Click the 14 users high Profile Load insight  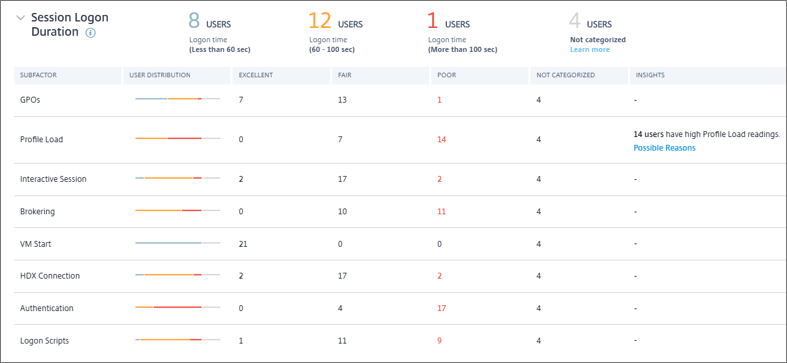coord(707,135)
